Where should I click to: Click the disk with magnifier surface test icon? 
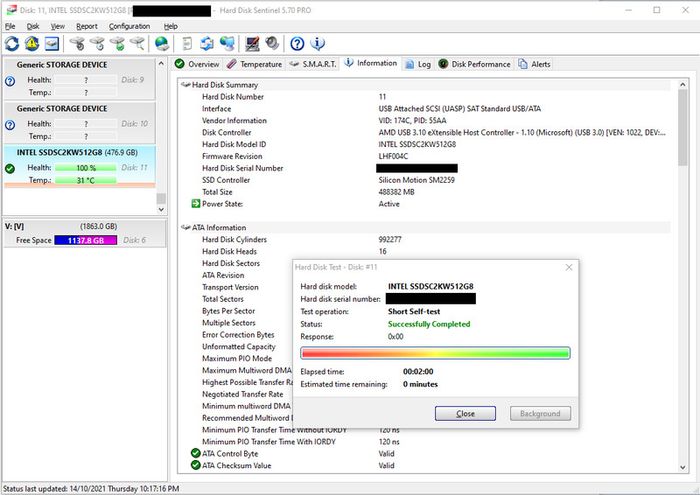click(137, 43)
